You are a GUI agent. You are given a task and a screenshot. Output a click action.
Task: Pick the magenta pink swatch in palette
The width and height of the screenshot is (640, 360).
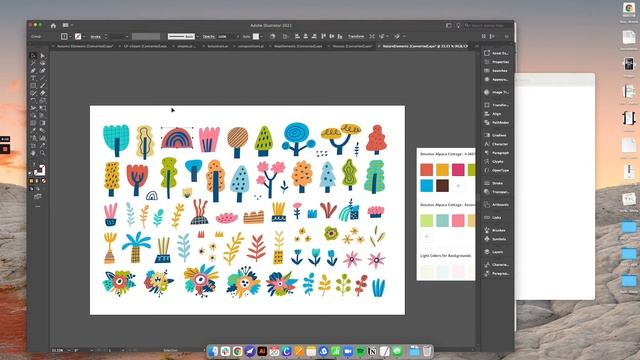pyautogui.click(x=458, y=170)
